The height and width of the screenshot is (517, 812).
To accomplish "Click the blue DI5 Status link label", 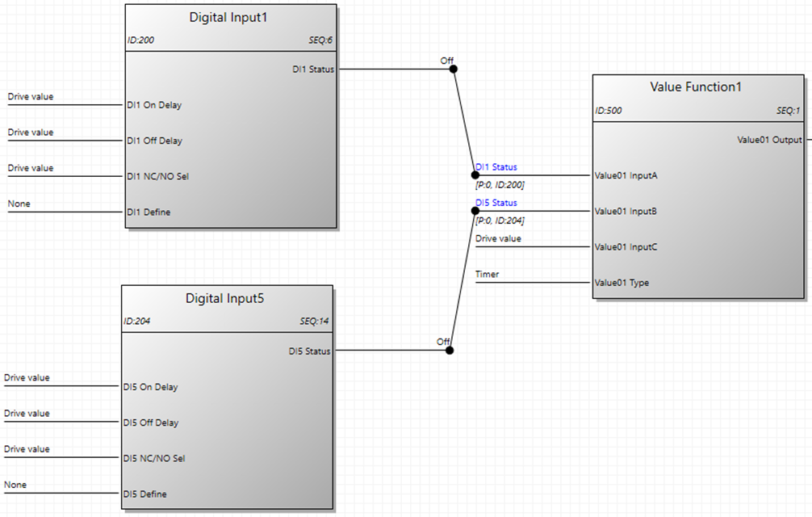I will click(496, 203).
